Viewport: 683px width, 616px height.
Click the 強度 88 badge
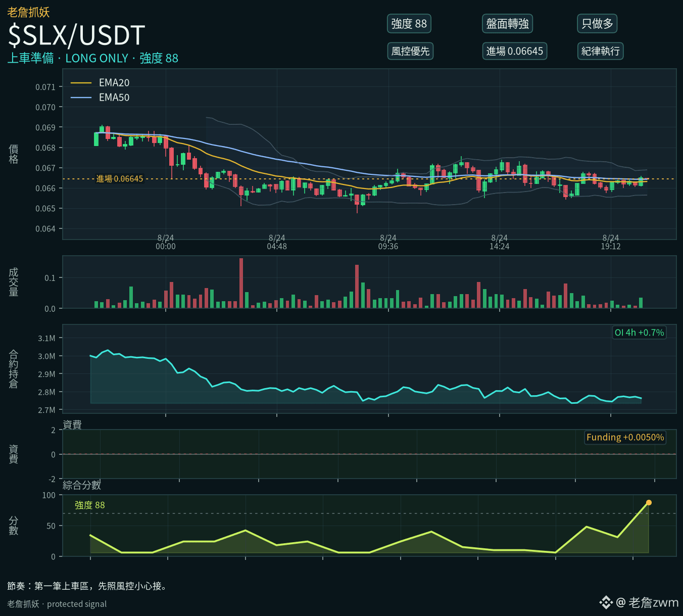pyautogui.click(x=409, y=24)
